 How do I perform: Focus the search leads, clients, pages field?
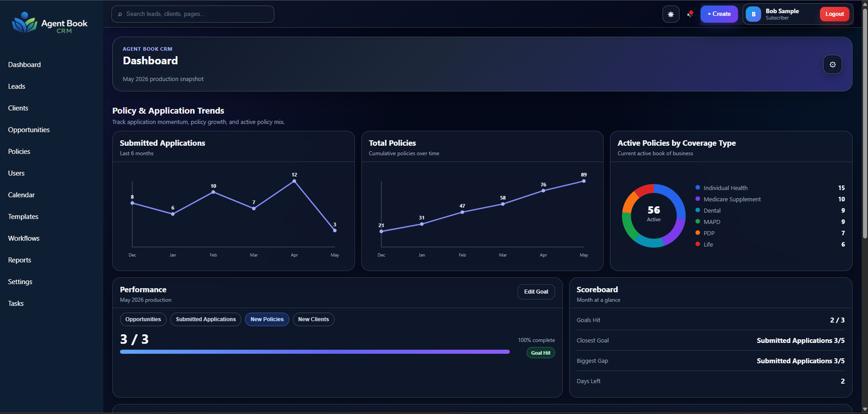(193, 14)
